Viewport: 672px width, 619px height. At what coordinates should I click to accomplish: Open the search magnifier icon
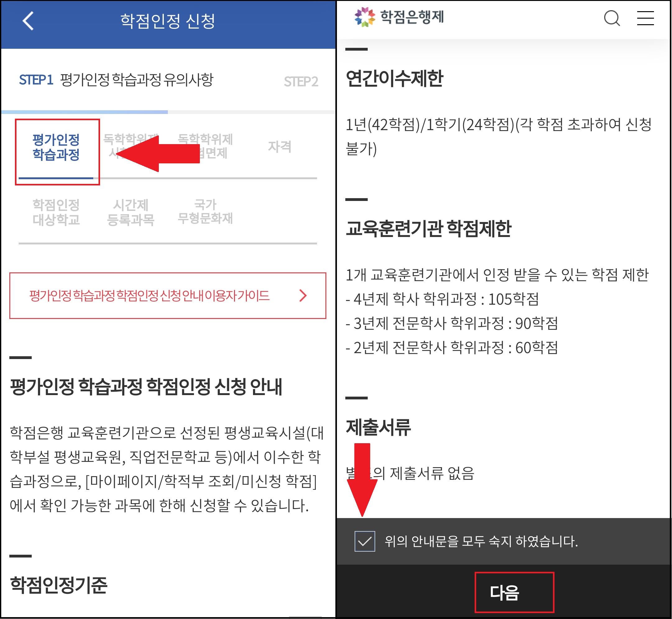pyautogui.click(x=612, y=18)
